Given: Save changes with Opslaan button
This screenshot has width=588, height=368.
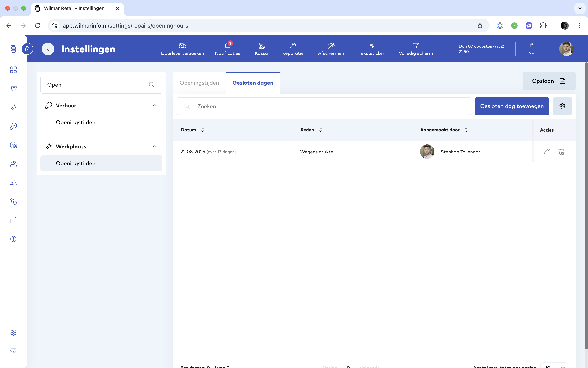Looking at the screenshot, I should [x=549, y=81].
